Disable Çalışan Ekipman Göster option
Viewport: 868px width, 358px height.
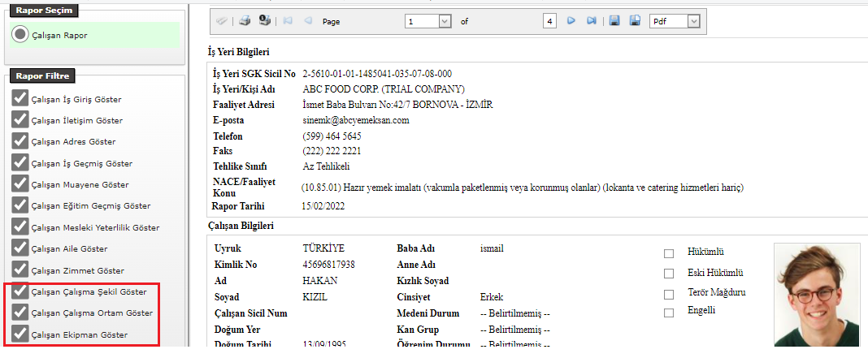pyautogui.click(x=20, y=334)
